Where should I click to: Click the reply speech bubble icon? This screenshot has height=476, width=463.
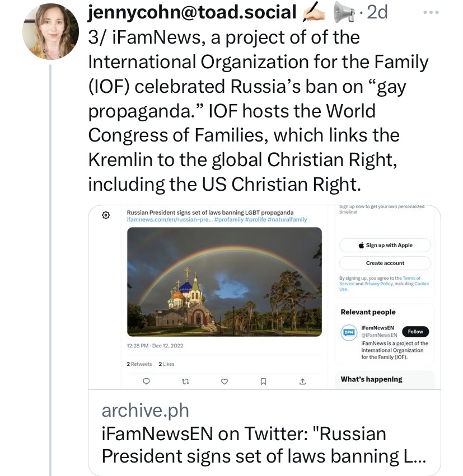[146, 381]
